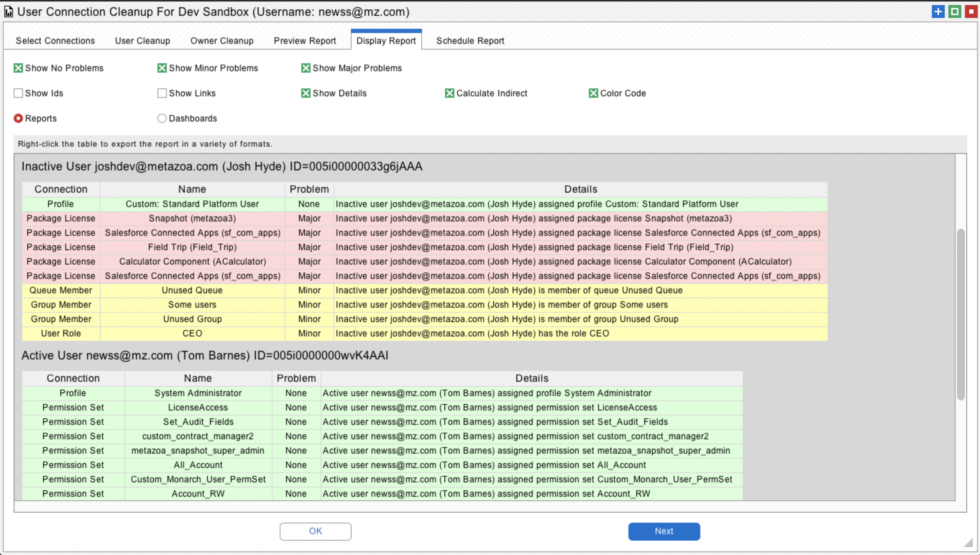The image size is (980, 555).
Task: Click the Custom_Monarch_User_PermSet name cell
Action: [x=198, y=479]
